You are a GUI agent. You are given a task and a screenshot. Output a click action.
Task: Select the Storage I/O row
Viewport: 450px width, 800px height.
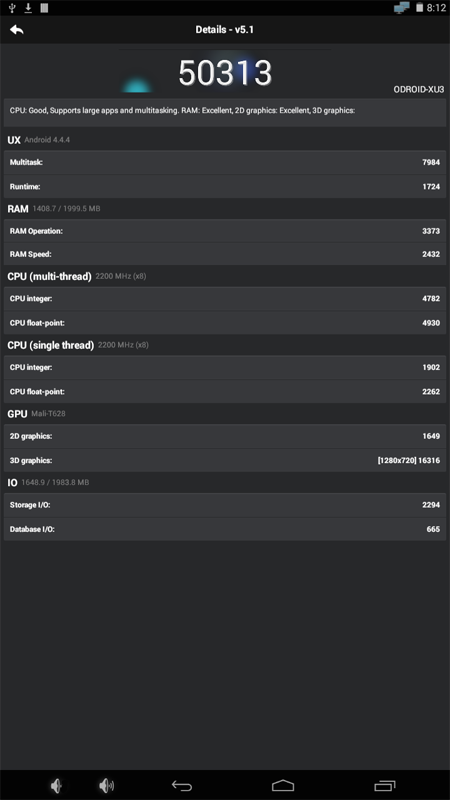(x=225, y=505)
